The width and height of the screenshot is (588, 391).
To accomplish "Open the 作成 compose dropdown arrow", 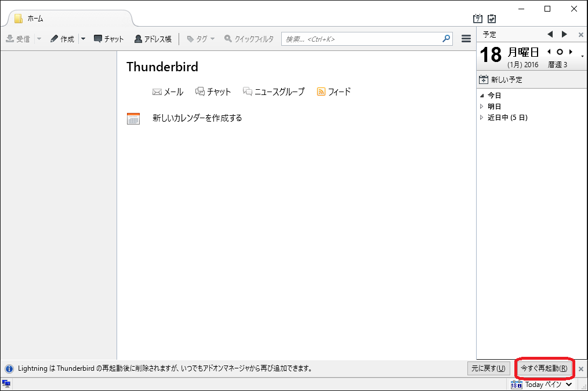I will 82,38.
